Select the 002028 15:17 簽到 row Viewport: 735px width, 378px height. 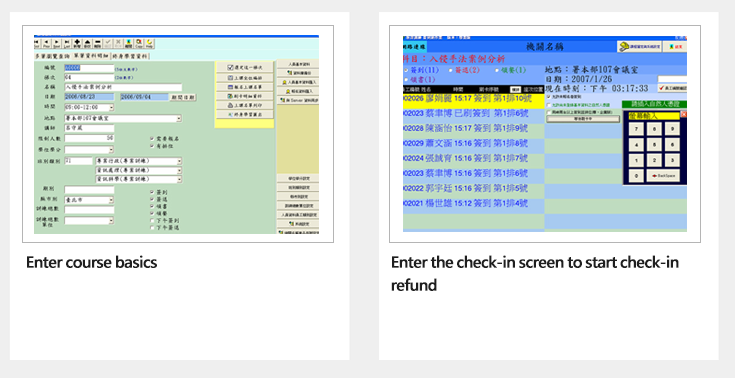click(473, 128)
